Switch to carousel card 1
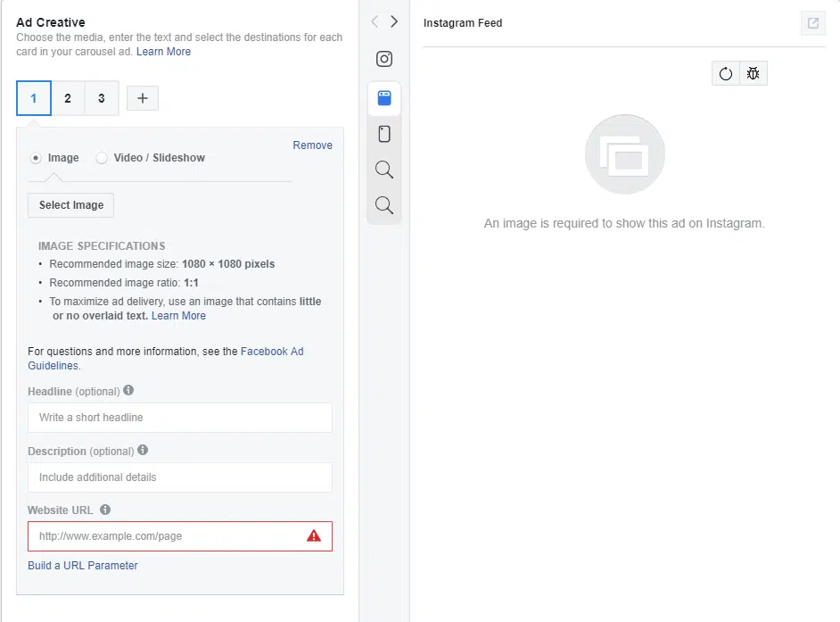Image resolution: width=840 pixels, height=622 pixels. 34,98
